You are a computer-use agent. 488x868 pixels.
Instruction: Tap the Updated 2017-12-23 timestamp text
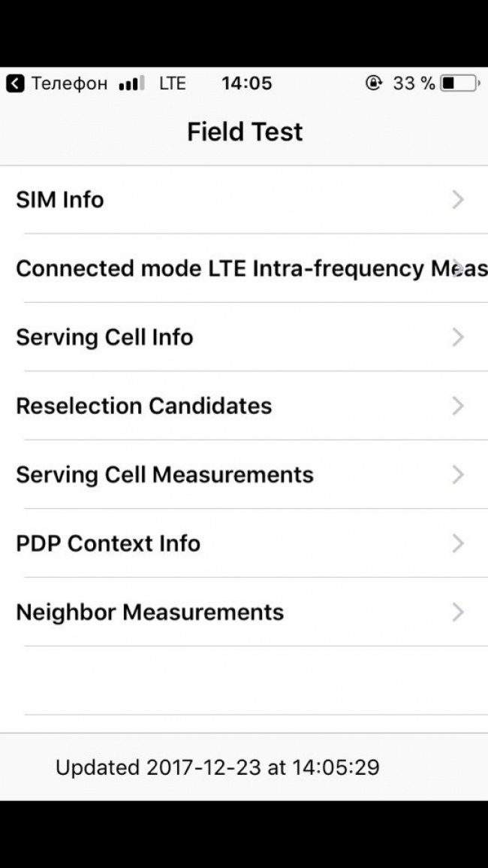(x=218, y=767)
